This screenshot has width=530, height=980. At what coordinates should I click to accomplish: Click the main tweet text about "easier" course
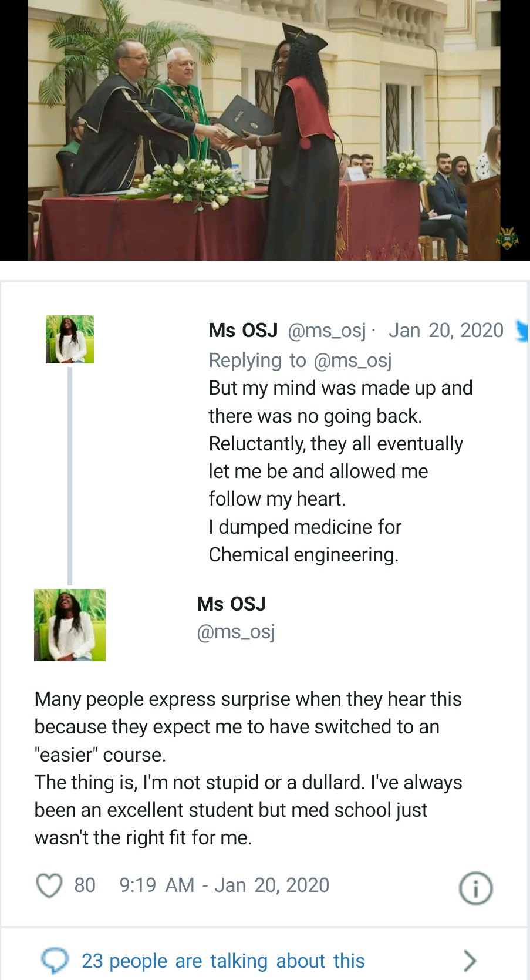(248, 768)
